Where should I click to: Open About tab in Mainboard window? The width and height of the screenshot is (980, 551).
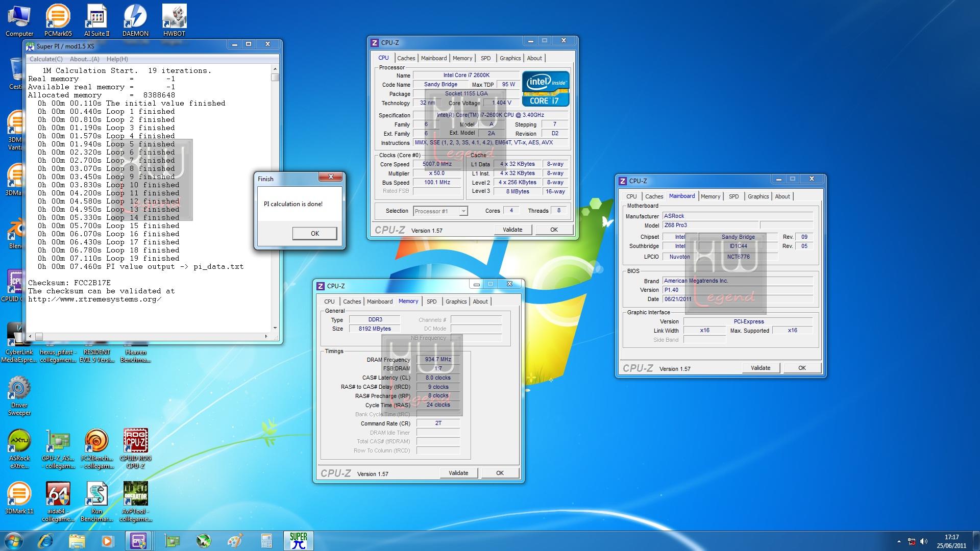pos(782,196)
